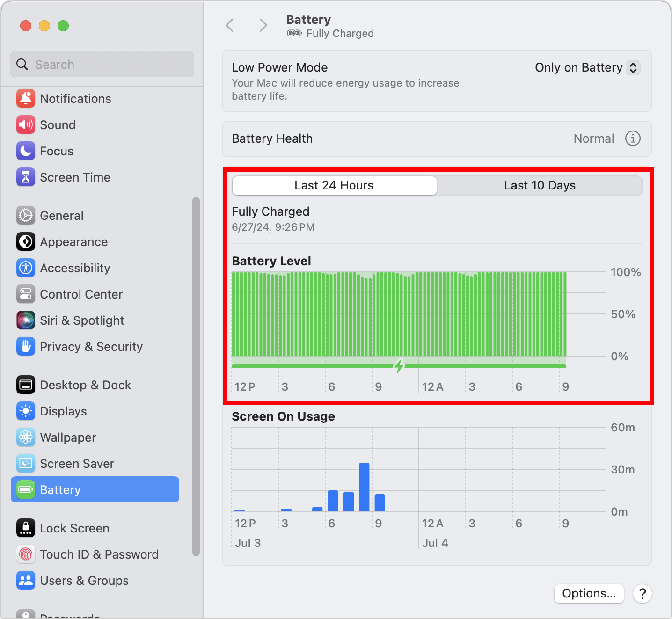672x619 pixels.
Task: Click the help question mark button
Action: [x=643, y=594]
